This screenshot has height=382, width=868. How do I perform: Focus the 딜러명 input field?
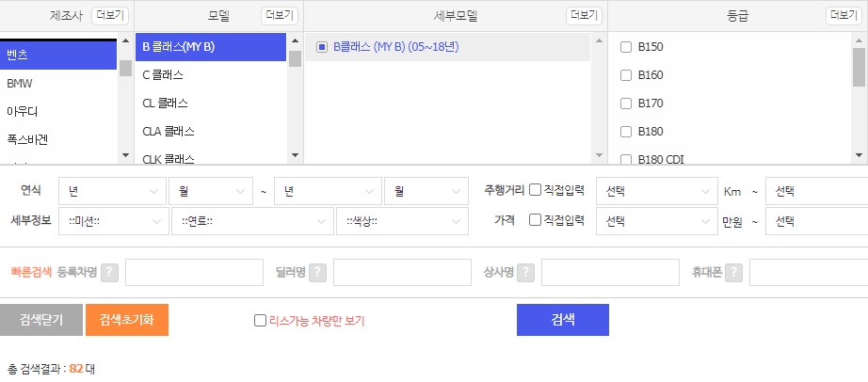(x=402, y=272)
